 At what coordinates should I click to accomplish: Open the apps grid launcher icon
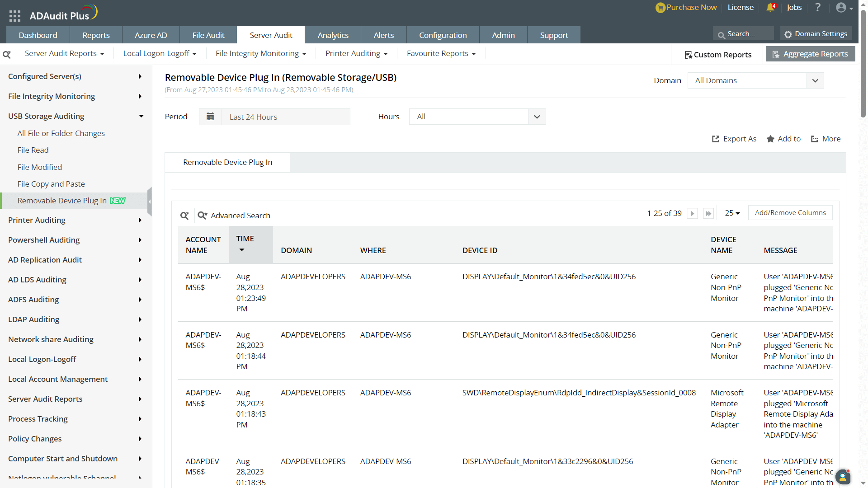point(15,16)
